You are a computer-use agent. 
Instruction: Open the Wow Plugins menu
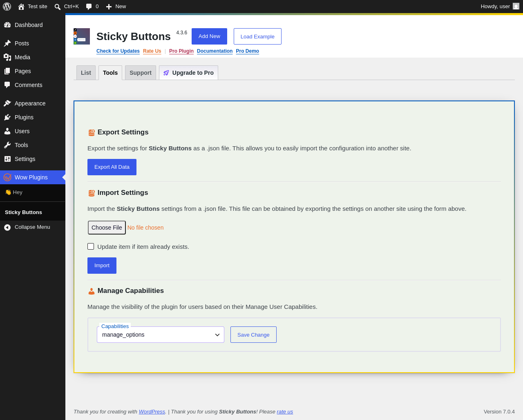tap(33, 177)
